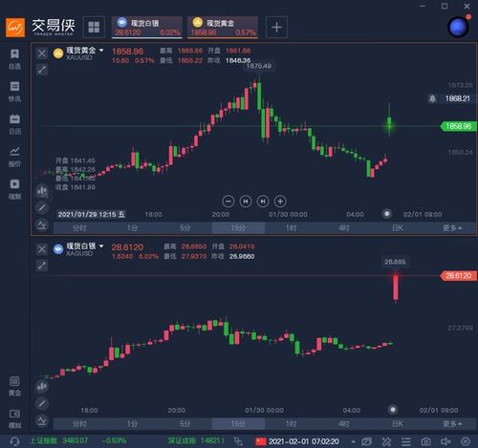
Task: Expand the gold chart to fullscreen
Action: 42,70
